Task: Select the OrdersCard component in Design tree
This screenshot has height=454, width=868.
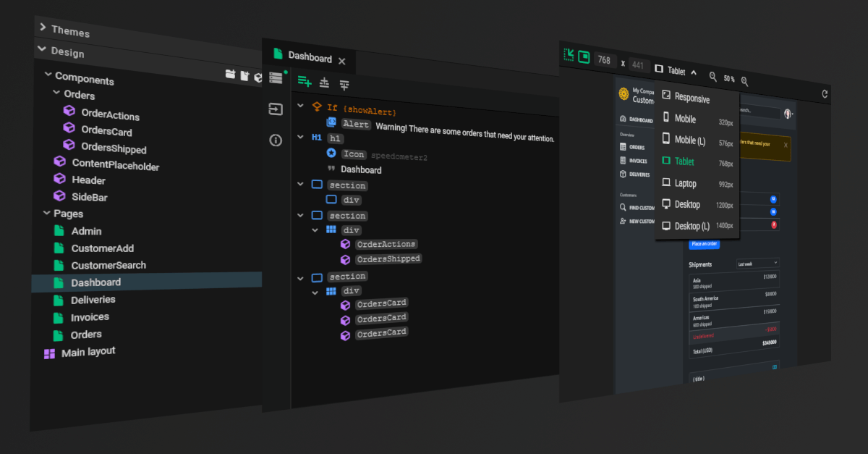Action: [x=106, y=131]
